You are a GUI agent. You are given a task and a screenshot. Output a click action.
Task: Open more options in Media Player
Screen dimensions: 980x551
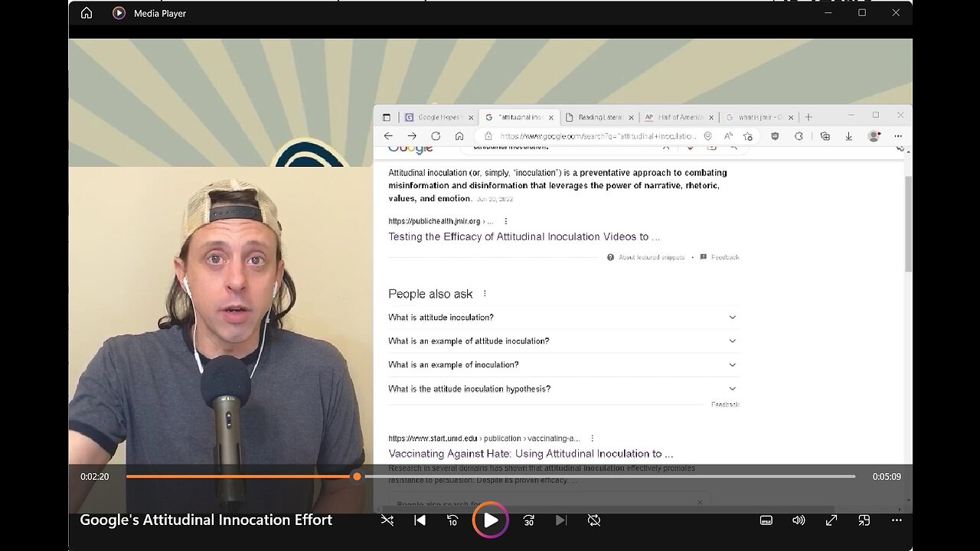click(x=897, y=520)
